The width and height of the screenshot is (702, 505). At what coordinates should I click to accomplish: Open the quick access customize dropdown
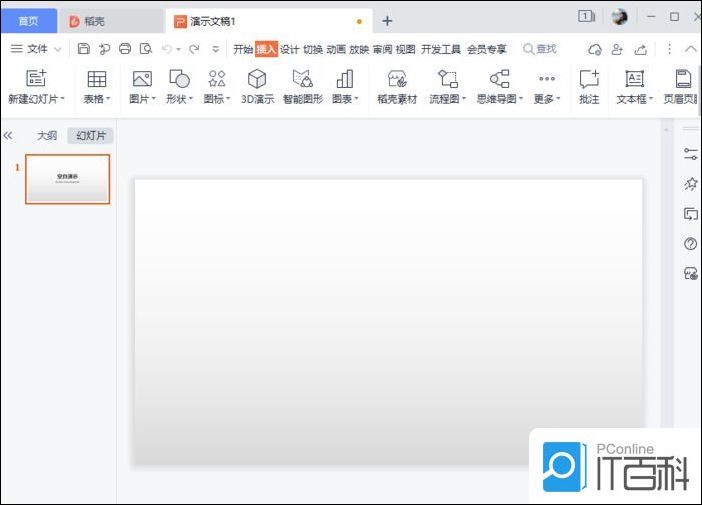point(215,49)
